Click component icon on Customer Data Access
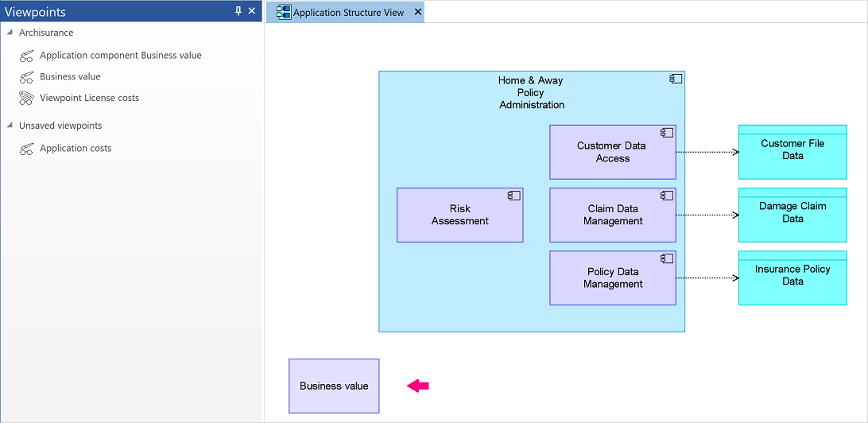 [666, 132]
